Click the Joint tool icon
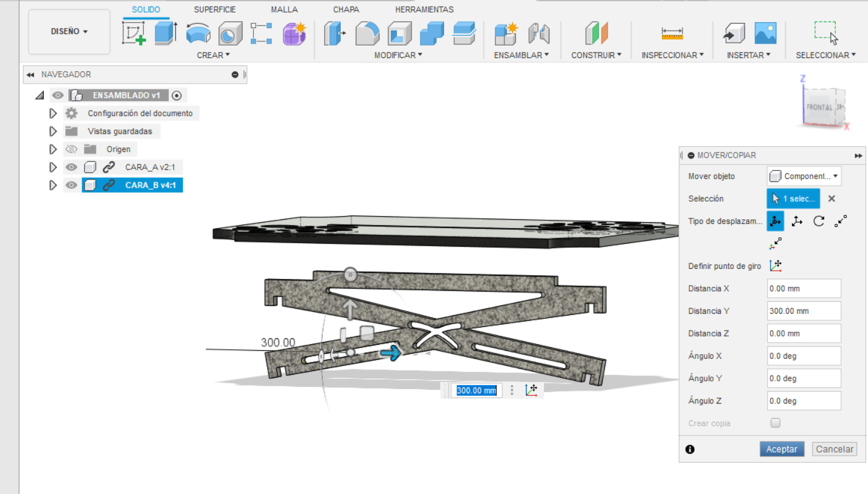Viewport: 868px width, 494px height. click(x=539, y=34)
